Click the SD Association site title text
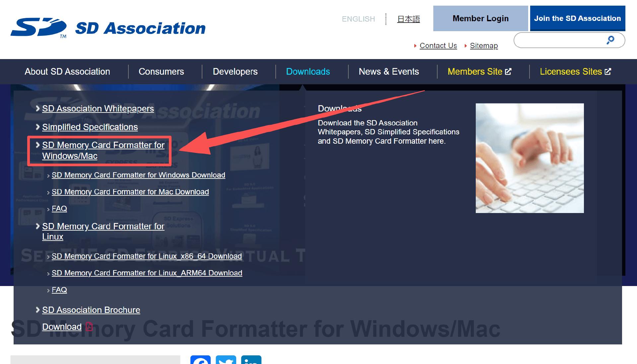The width and height of the screenshot is (637, 364). click(x=140, y=29)
